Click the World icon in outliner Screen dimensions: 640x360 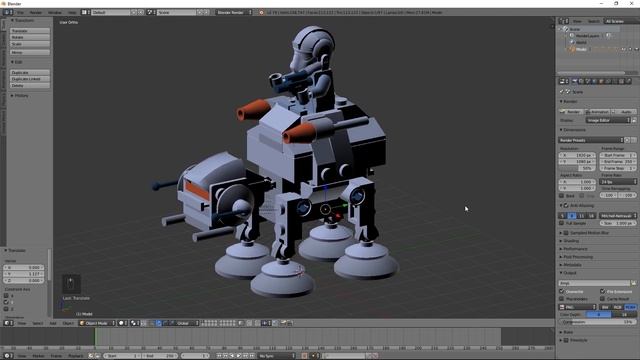tap(572, 42)
